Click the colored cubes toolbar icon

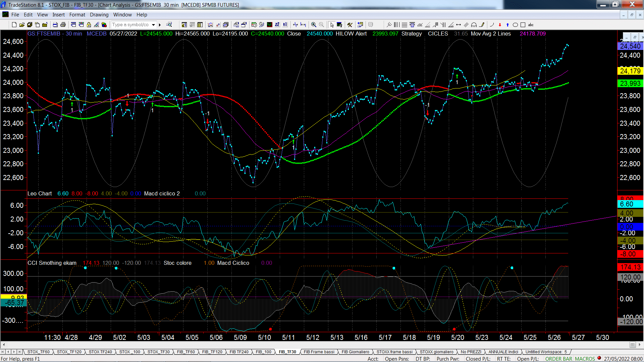click(x=104, y=25)
